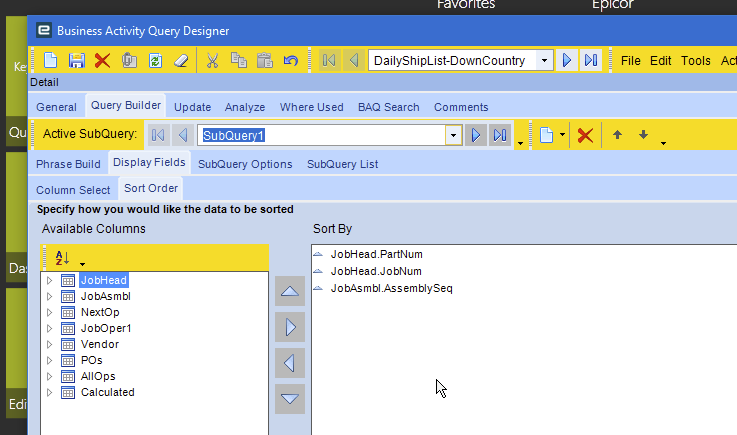This screenshot has height=435, width=737.
Task: Select the Calculated node in Available Columns
Action: (x=108, y=393)
